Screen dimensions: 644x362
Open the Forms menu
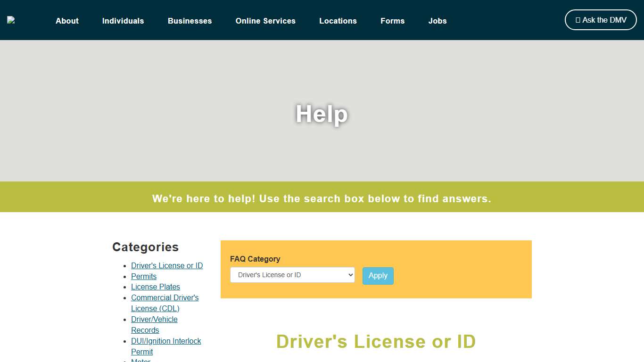[x=392, y=21]
